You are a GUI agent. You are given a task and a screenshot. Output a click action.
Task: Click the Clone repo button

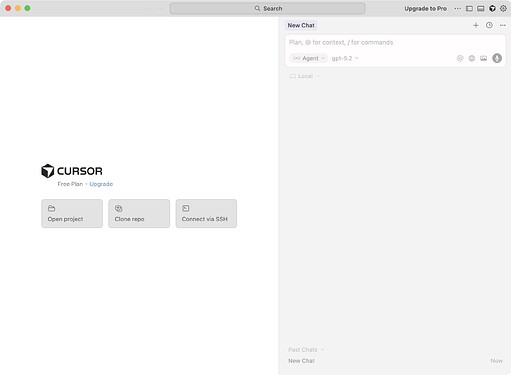point(139,214)
